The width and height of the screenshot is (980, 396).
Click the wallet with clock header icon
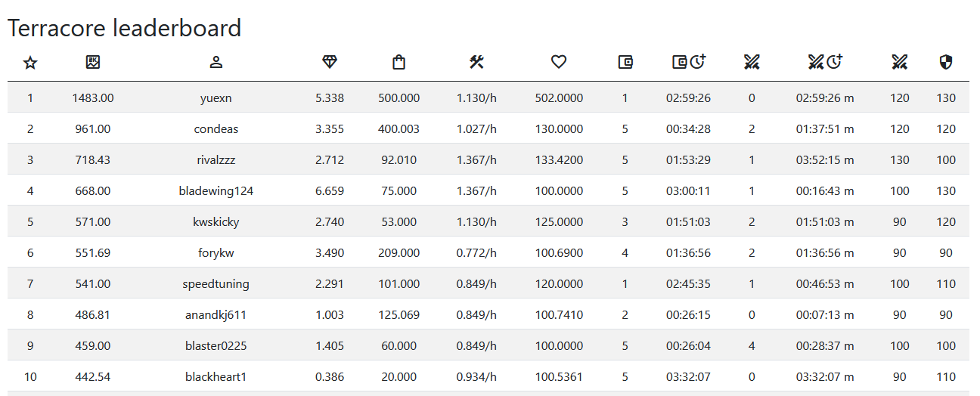point(688,63)
